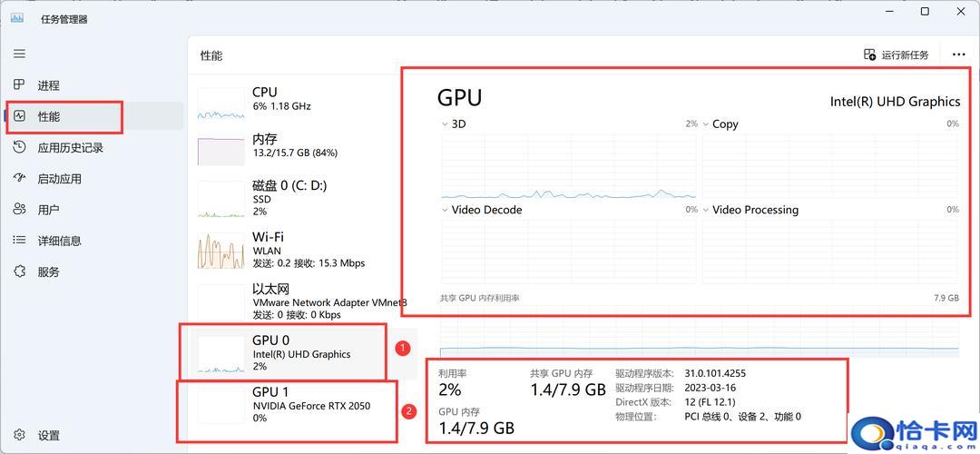Open 设置 (Settings) gear at bottom
The width and height of the screenshot is (980, 454).
pyautogui.click(x=19, y=436)
